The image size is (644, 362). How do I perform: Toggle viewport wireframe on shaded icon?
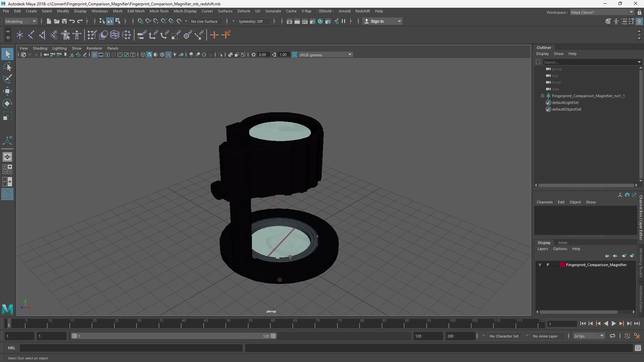tap(162, 55)
